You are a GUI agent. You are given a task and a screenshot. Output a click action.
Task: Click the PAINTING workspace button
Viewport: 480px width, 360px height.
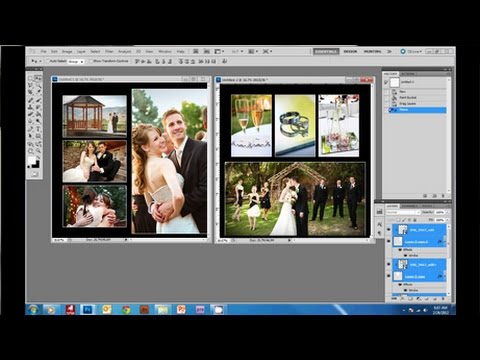click(372, 51)
